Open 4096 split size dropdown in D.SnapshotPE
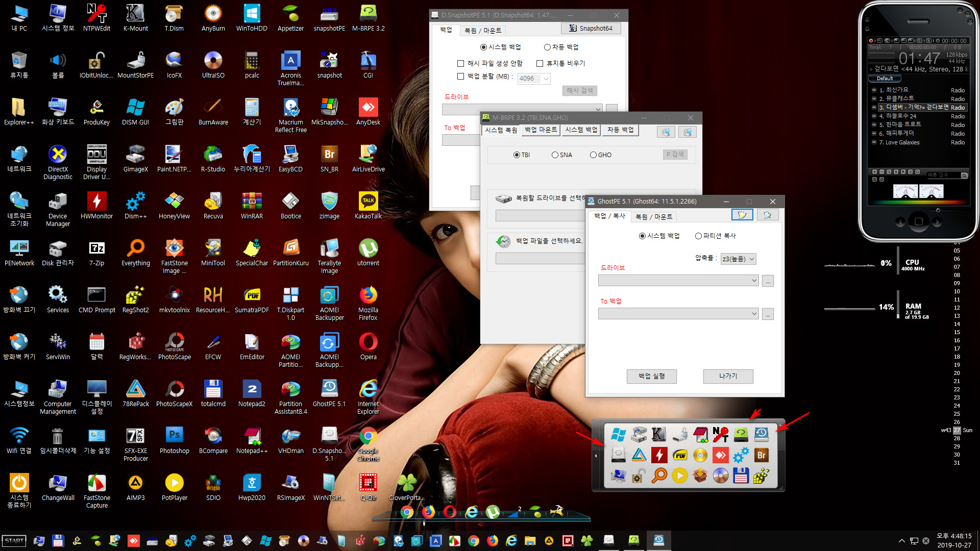Image resolution: width=980 pixels, height=551 pixels. pos(534,79)
